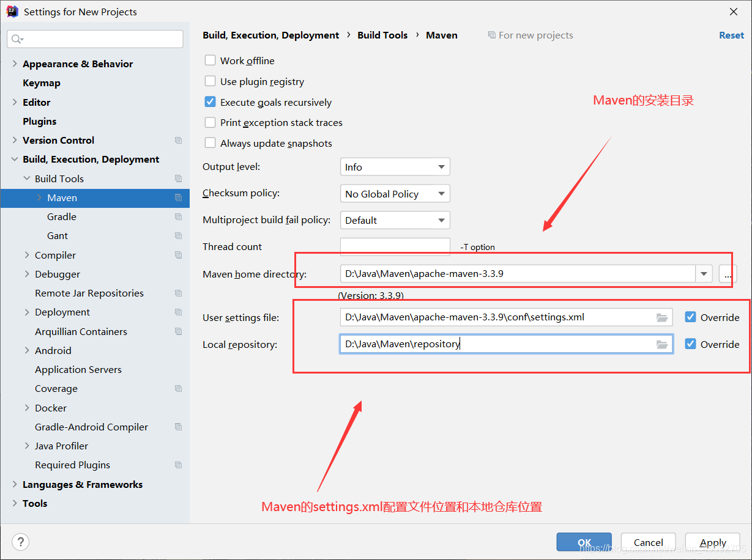752x560 pixels.
Task: Click the browse button for Maven home
Action: tap(728, 274)
